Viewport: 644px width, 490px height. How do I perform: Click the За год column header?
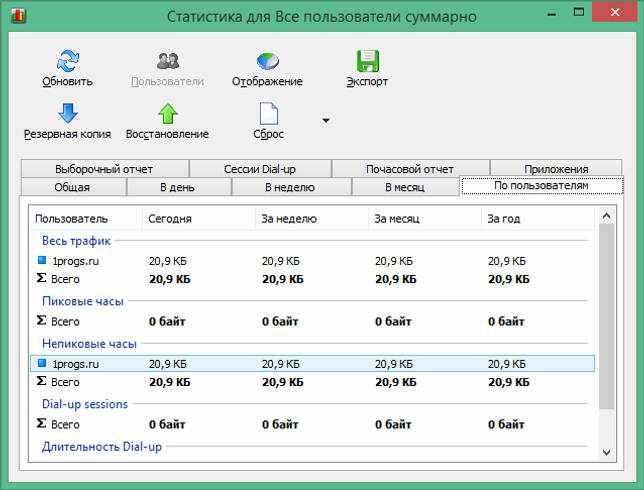point(538,219)
